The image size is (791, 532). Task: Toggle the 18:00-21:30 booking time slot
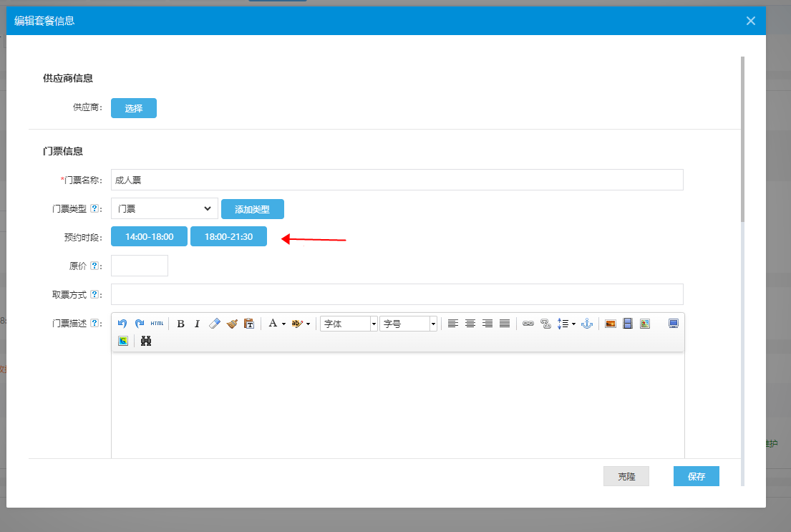(x=228, y=236)
